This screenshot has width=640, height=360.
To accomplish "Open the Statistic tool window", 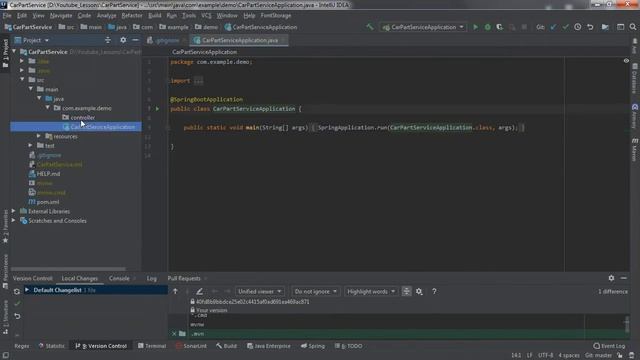I will (x=51, y=346).
